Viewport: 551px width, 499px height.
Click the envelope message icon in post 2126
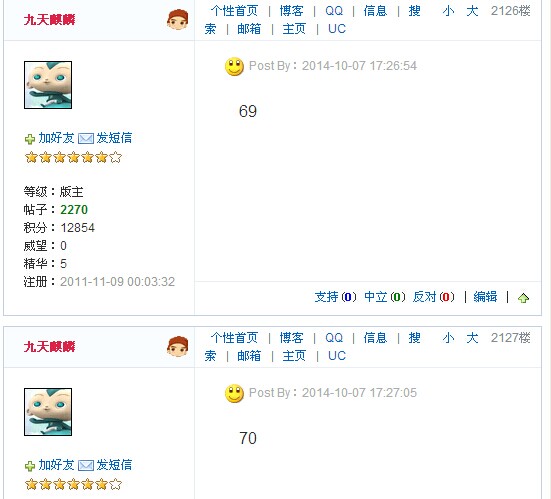pyautogui.click(x=86, y=139)
